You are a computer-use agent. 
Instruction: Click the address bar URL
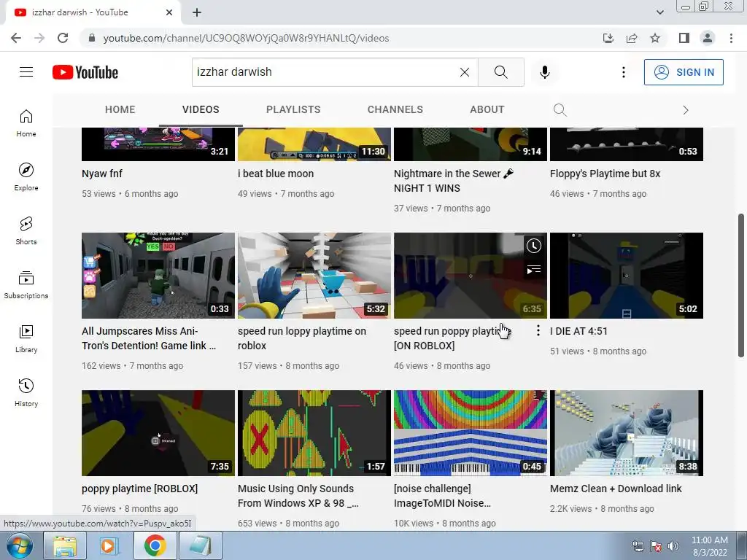[x=246, y=38]
